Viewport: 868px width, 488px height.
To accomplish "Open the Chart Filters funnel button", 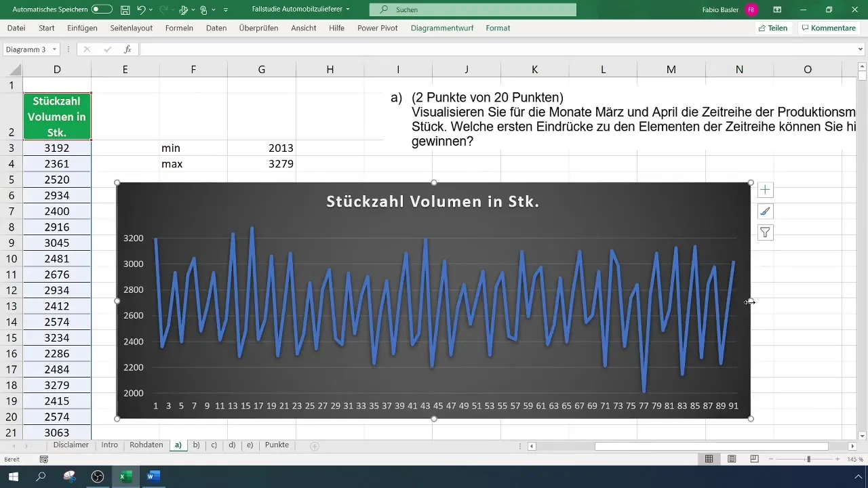I will tap(765, 233).
